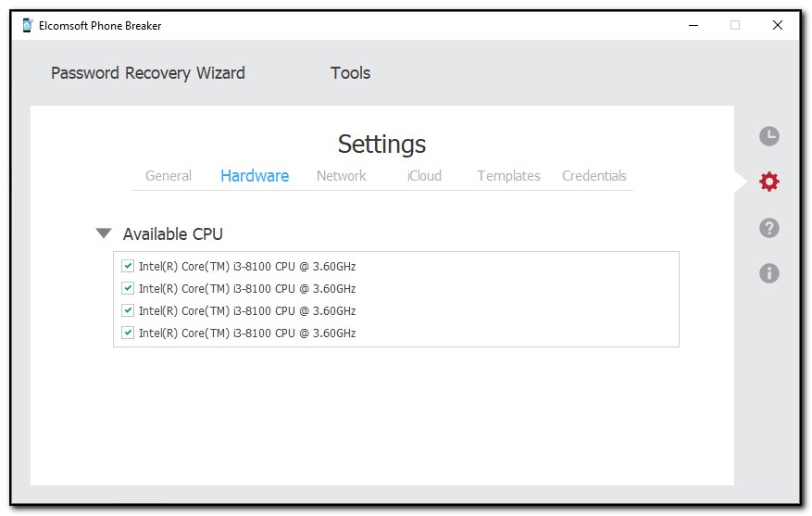The image size is (812, 516).
Task: Open Password Recovery Wizard
Action: (x=148, y=73)
